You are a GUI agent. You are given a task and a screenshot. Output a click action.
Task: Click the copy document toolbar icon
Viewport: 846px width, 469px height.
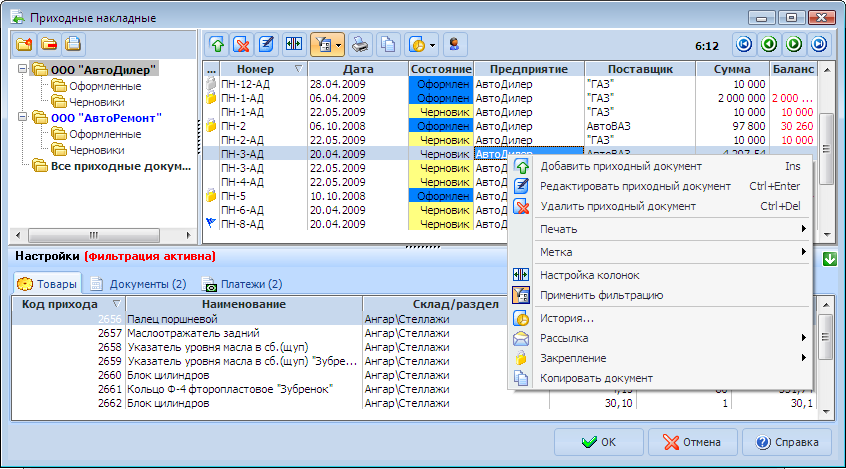[387, 45]
